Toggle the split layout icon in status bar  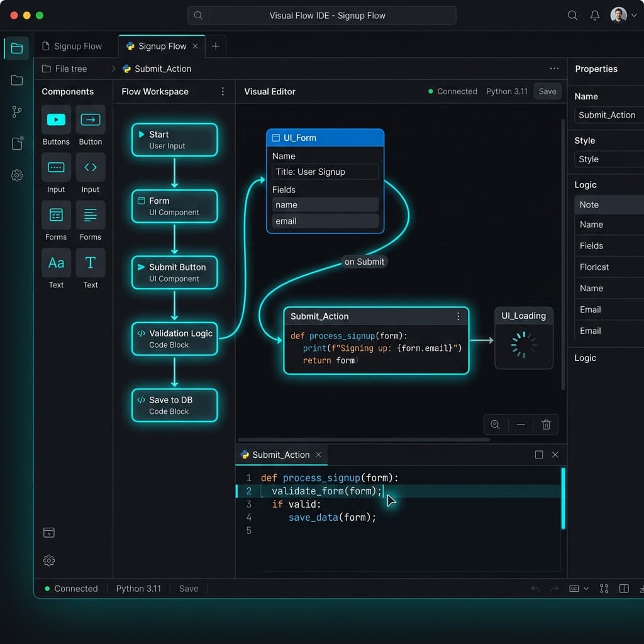coord(624,589)
